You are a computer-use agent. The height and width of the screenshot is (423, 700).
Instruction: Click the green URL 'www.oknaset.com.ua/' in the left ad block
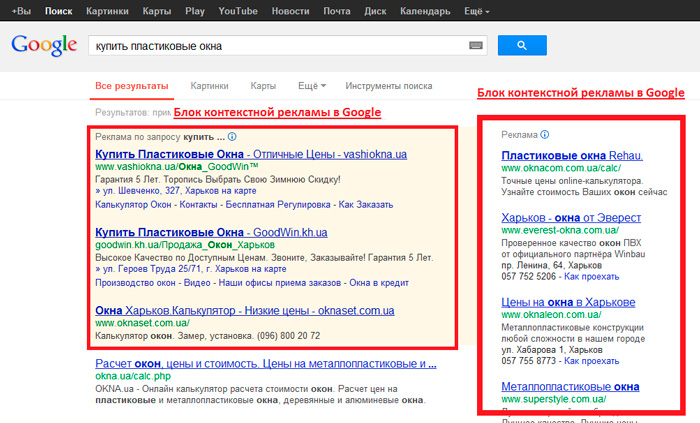click(x=142, y=323)
